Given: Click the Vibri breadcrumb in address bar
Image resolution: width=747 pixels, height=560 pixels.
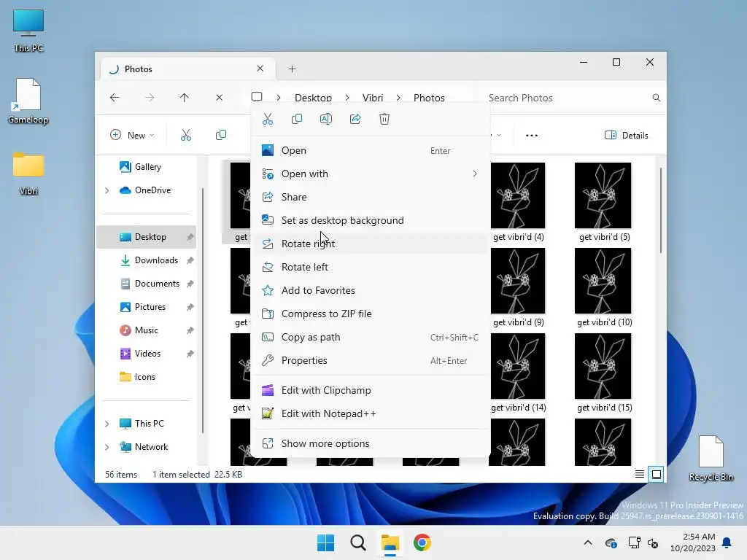Looking at the screenshot, I should [373, 98].
